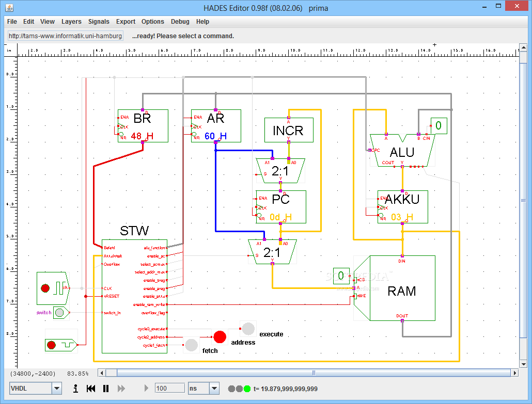Toggle the clock generator red button
Image resolution: width=532 pixels, height=404 pixels.
coord(45,288)
